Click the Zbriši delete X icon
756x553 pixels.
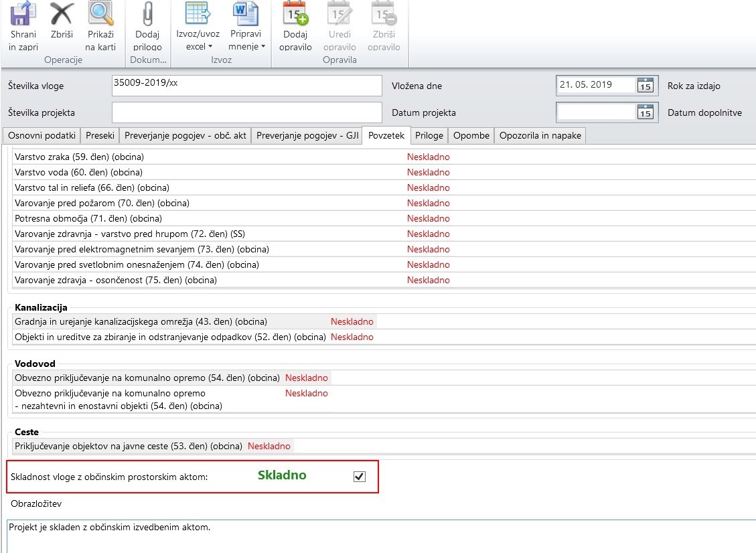[x=62, y=14]
